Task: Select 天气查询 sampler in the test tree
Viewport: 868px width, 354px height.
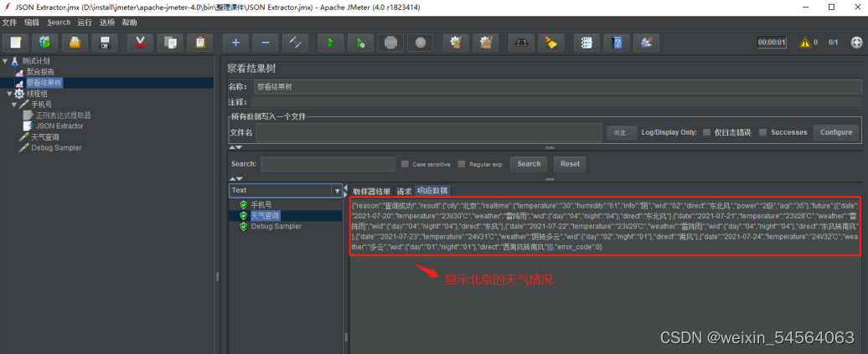Action: (x=45, y=136)
